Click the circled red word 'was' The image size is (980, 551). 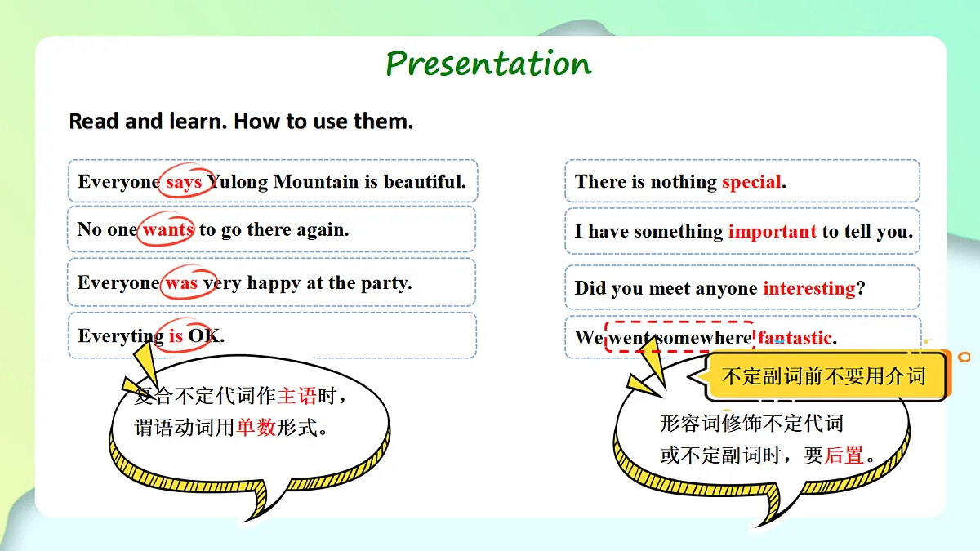pos(181,283)
